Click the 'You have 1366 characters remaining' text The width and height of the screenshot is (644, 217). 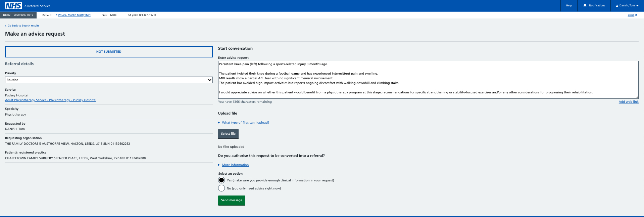(x=245, y=102)
